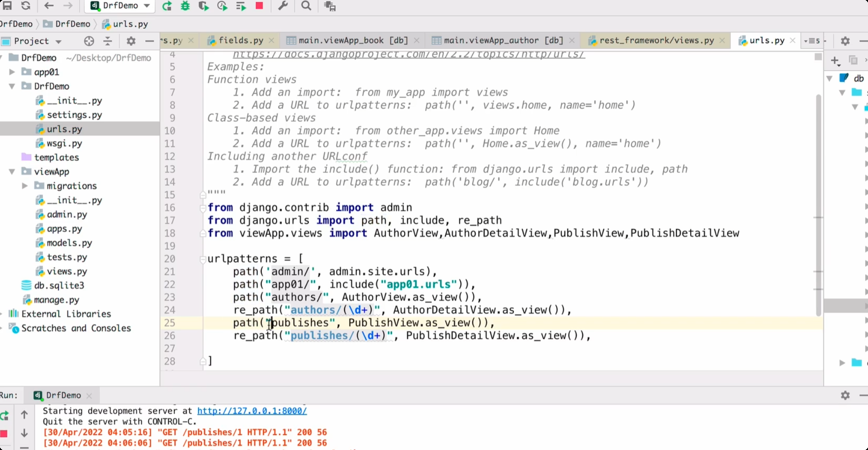Click the editor vertical scrollbar
The image size is (868, 450).
(x=818, y=205)
